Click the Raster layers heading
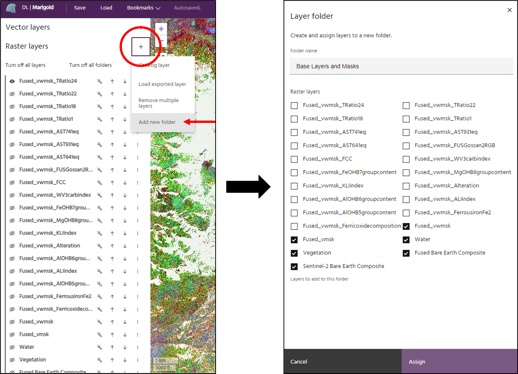This screenshot has height=374, width=518. coord(27,46)
